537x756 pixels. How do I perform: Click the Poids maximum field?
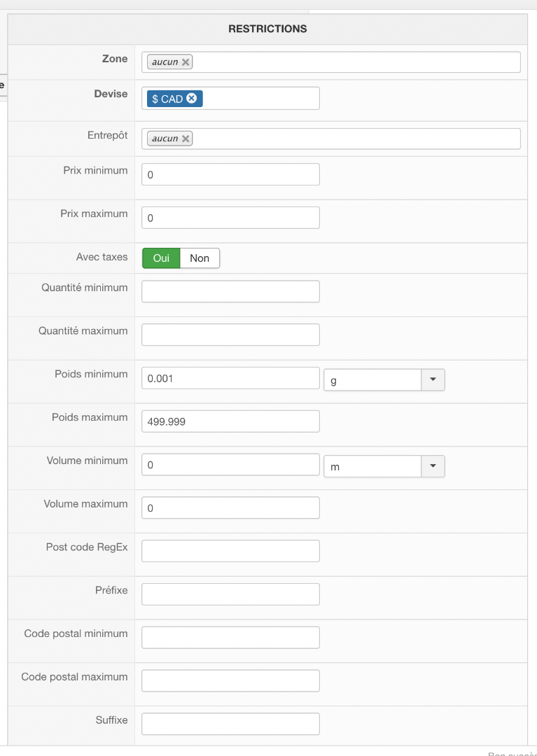tap(230, 421)
